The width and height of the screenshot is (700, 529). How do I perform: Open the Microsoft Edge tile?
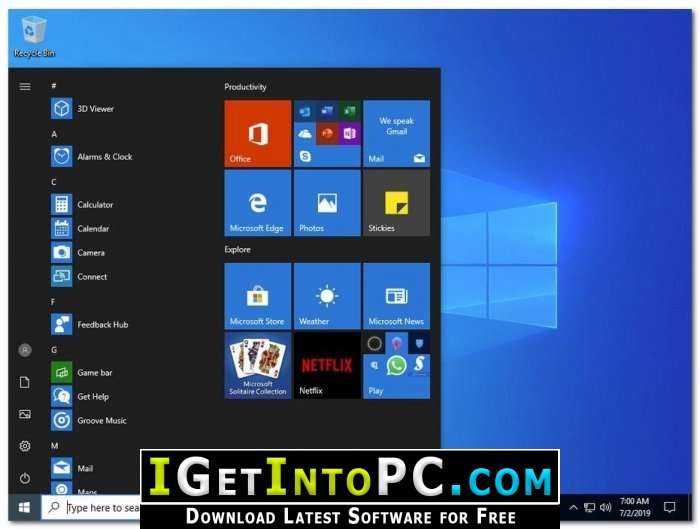[257, 202]
